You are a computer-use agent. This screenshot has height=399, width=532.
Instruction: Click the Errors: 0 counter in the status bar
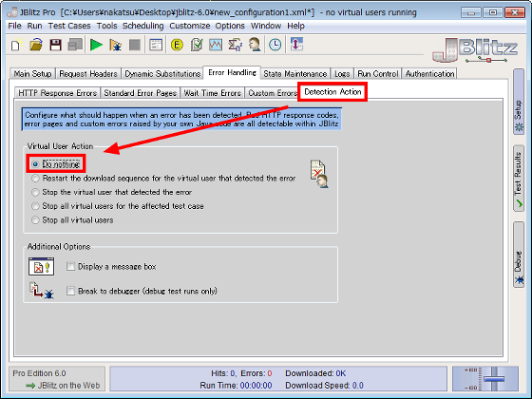256,373
